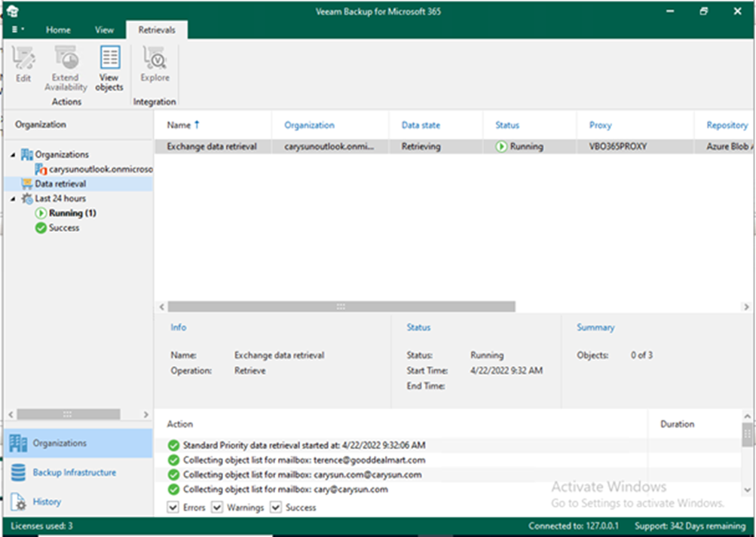Click the action log scroll down arrow
The width and height of the screenshot is (756, 537).
click(x=747, y=490)
